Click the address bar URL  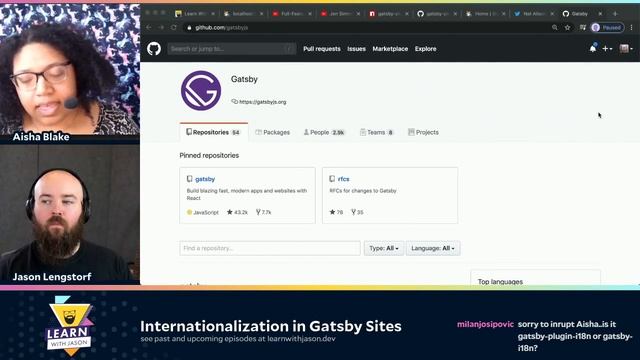222,28
